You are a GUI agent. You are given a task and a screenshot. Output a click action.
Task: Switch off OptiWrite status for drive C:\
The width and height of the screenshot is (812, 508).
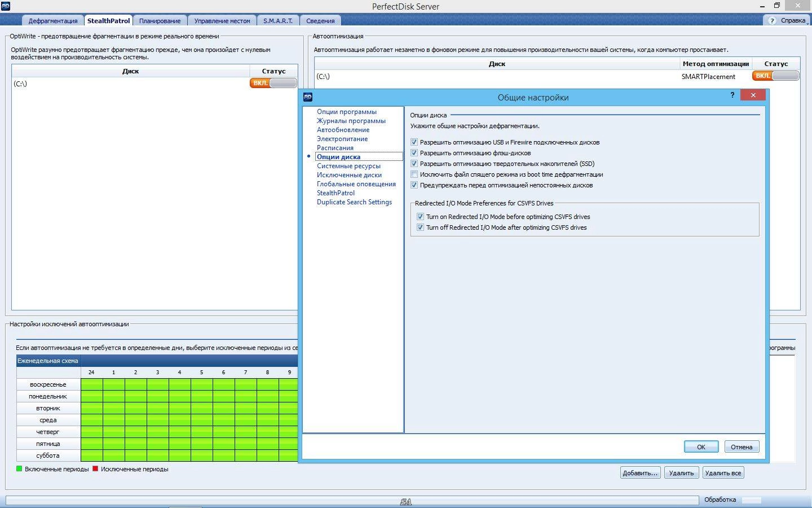[273, 83]
